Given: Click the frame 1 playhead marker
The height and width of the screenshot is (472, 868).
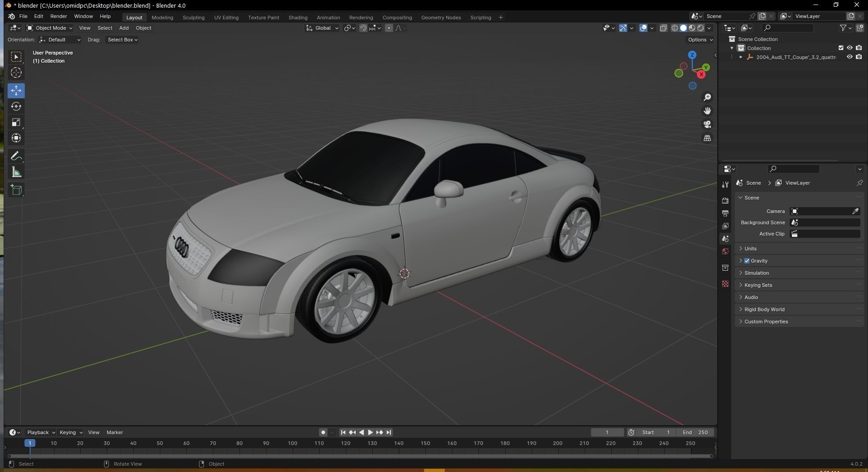Looking at the screenshot, I should tap(30, 443).
